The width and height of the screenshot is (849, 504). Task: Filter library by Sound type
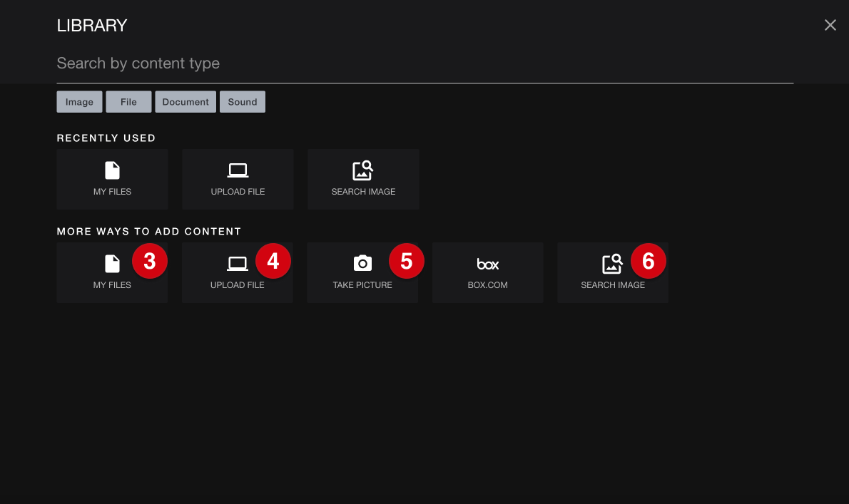click(x=243, y=102)
